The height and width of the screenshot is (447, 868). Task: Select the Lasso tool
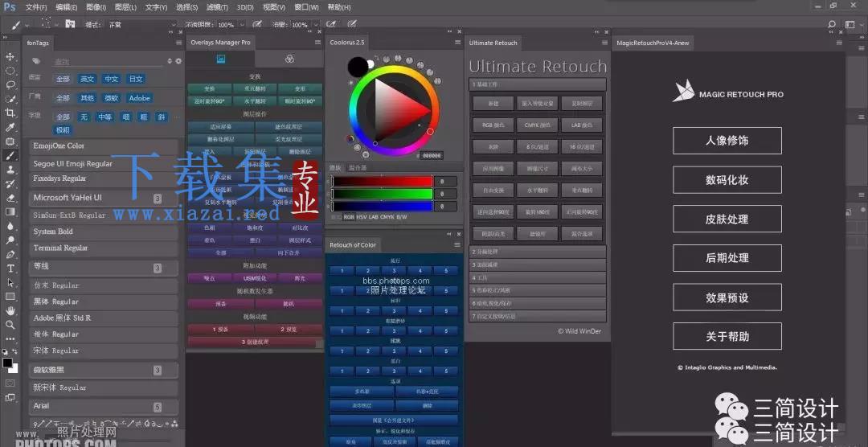click(10, 84)
